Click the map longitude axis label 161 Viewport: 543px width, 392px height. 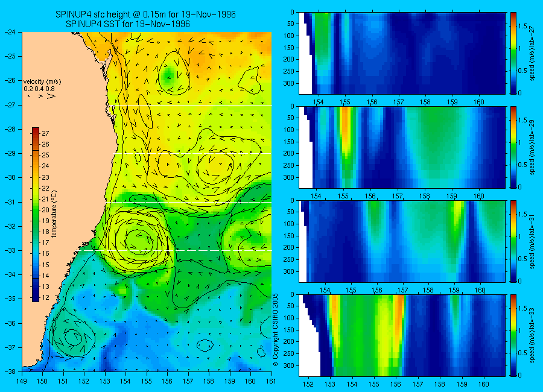271,381
